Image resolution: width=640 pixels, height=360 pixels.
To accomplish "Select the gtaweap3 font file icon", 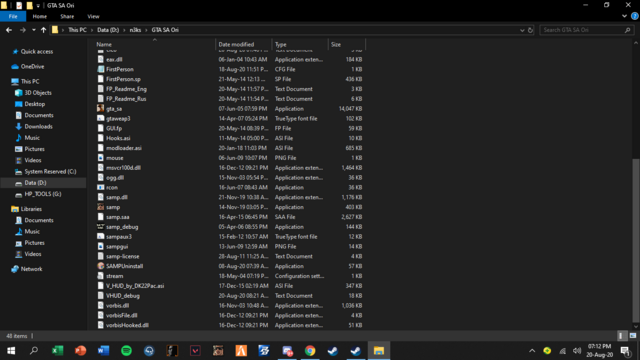I will coord(100,118).
